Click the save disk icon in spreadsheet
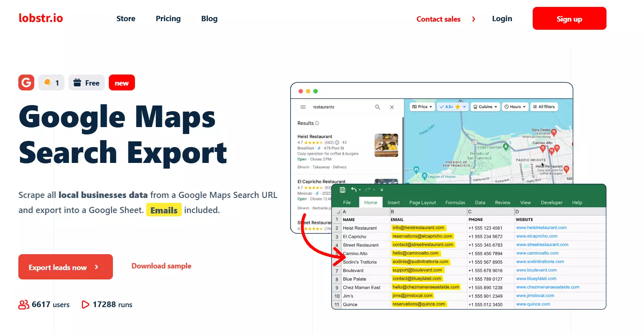644x334 pixels. [x=342, y=190]
